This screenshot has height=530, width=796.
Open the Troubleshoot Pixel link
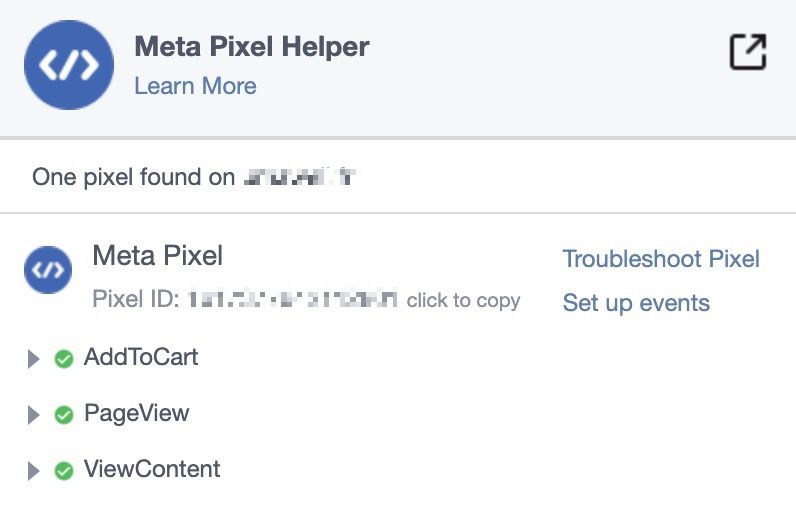(x=661, y=259)
